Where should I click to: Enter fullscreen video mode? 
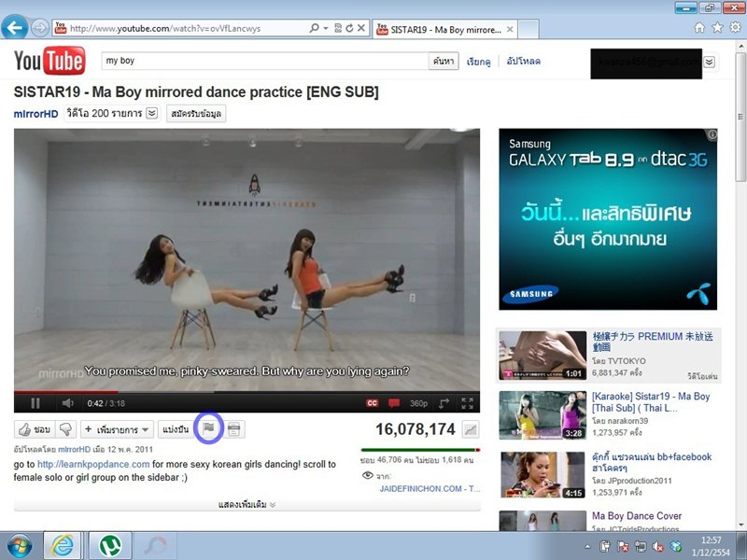coord(468,403)
